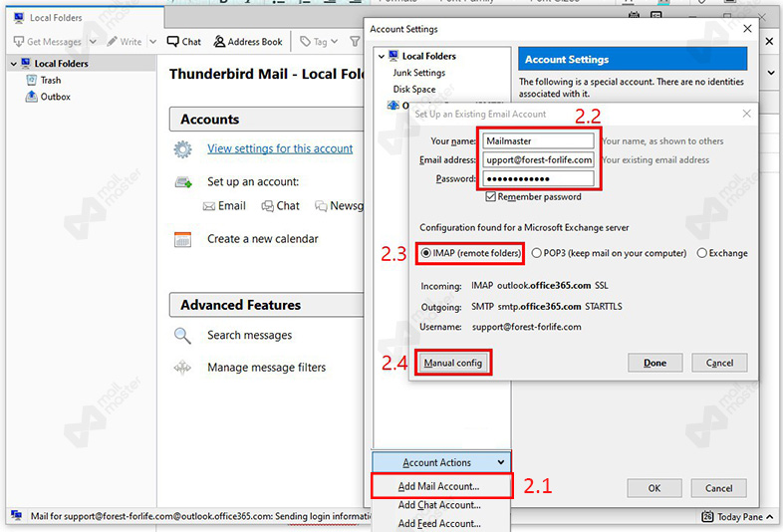Open the Outbox folder
Screen dimensions: 783x532
point(56,97)
